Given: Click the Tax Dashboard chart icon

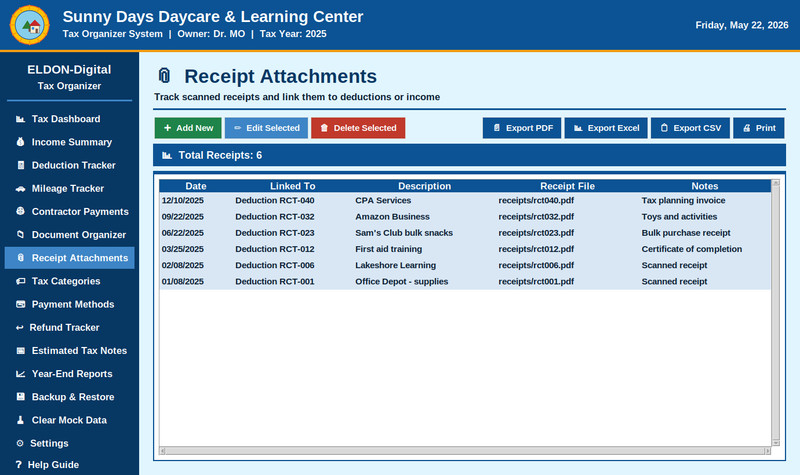Looking at the screenshot, I should (x=20, y=119).
